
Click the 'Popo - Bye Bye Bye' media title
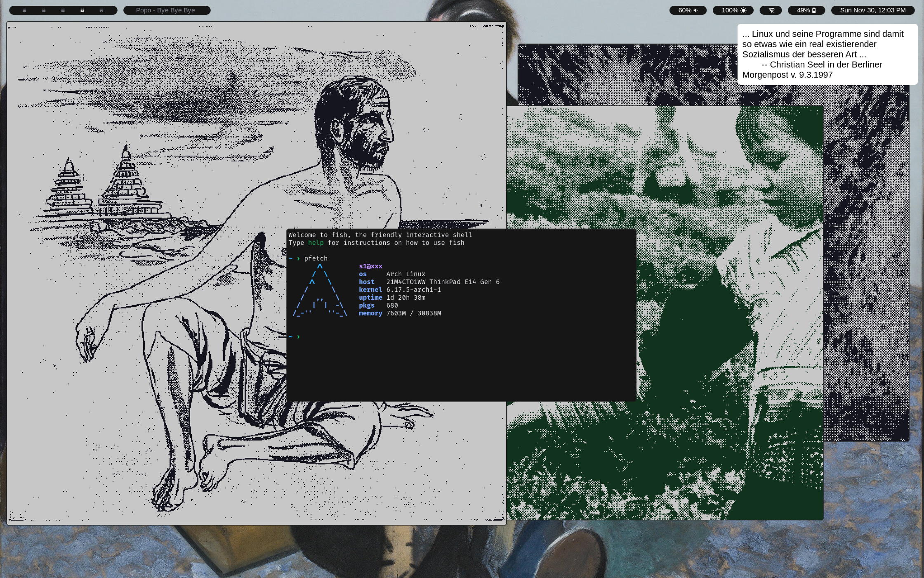(166, 10)
